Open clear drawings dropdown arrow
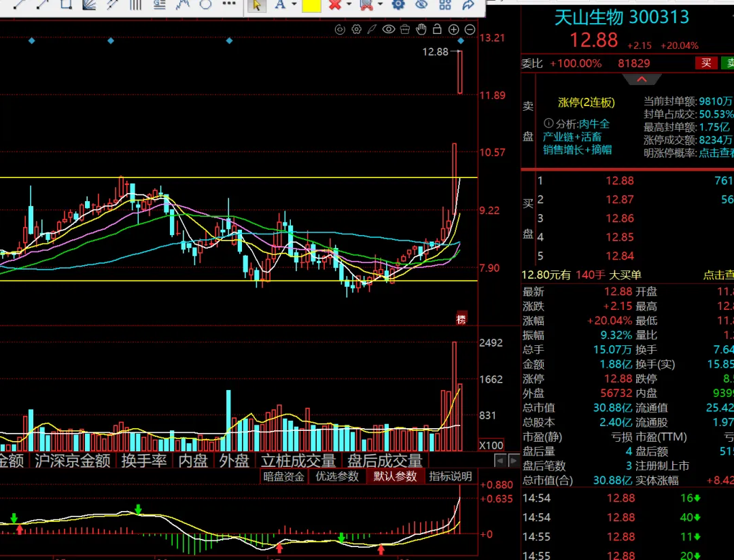This screenshot has height=560, width=734. tap(380, 5)
